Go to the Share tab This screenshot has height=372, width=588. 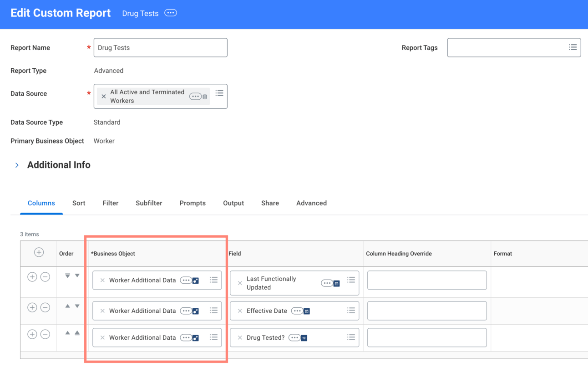tap(270, 203)
